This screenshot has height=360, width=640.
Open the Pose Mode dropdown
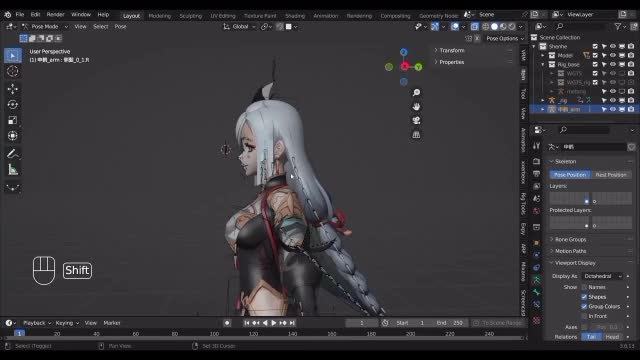45,27
